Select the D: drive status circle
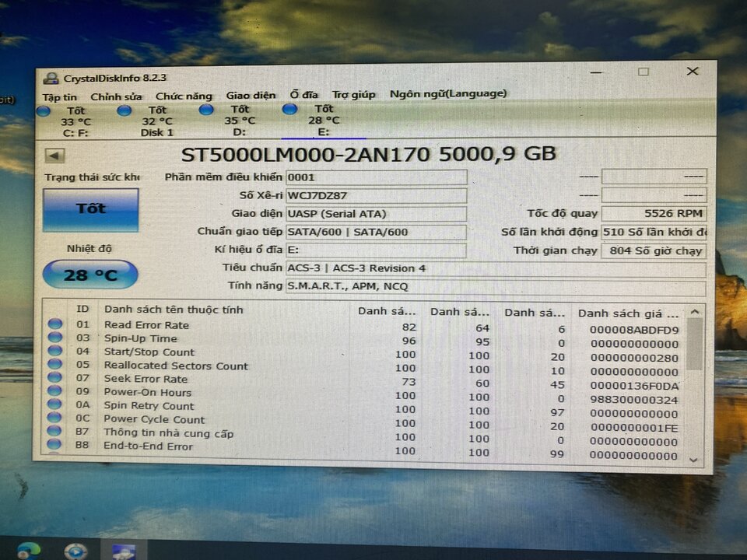The height and width of the screenshot is (560, 747). 206,110
